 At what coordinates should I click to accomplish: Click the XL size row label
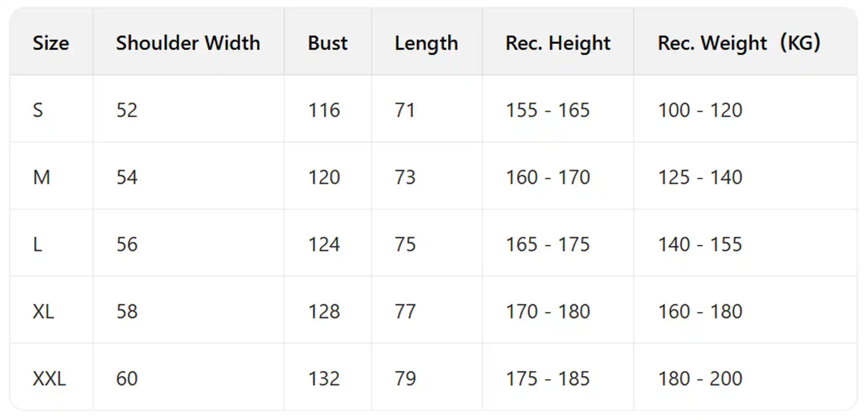tap(44, 312)
